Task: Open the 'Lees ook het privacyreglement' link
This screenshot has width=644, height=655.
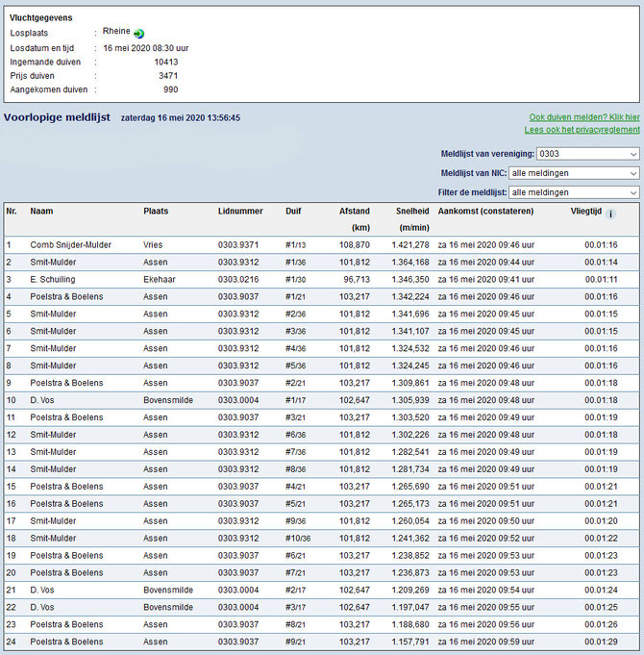Action: pos(582,130)
